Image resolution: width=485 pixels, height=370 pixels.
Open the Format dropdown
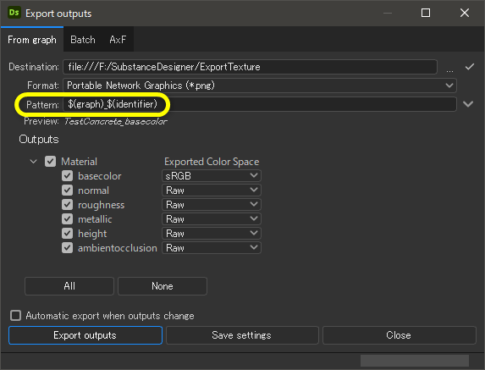(x=260, y=86)
